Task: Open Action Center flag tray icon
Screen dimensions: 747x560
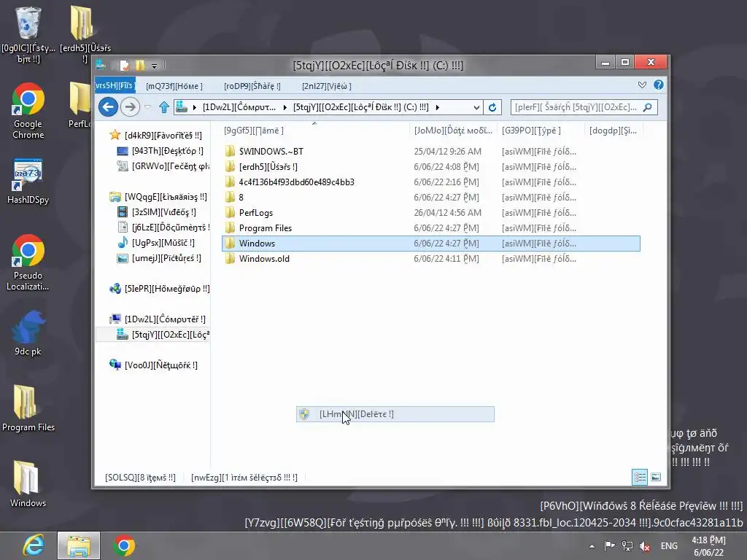Action: pos(609,546)
